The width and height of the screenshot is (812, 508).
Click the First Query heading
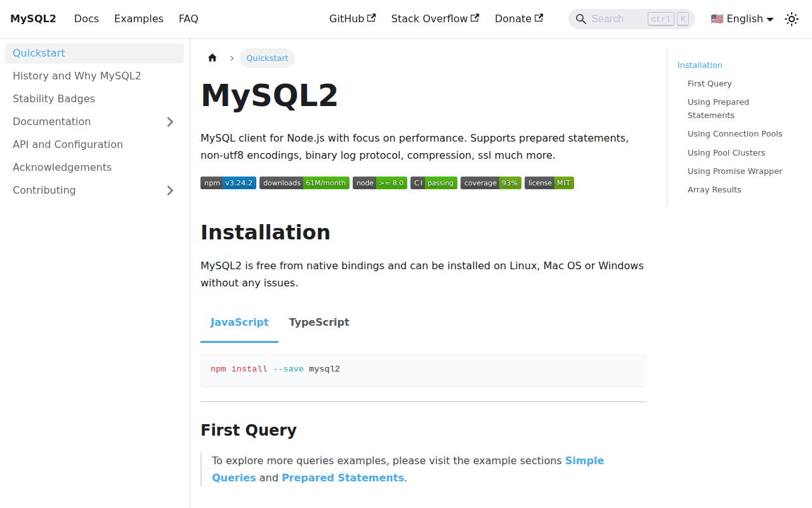click(x=249, y=430)
